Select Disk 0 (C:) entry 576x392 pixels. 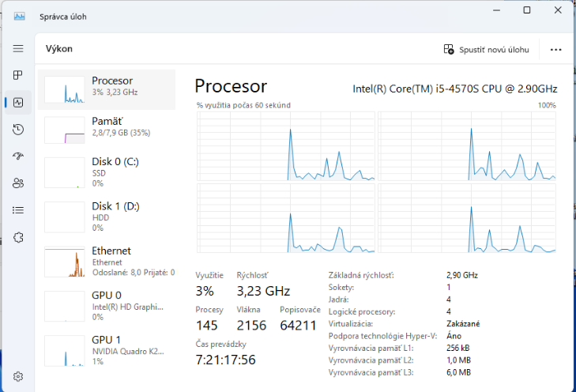(107, 172)
